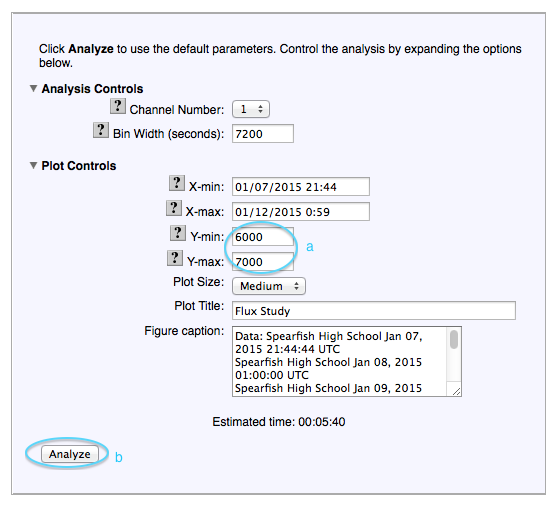Open help icon for Channel Number
The height and width of the screenshot is (508, 560).
[118, 106]
